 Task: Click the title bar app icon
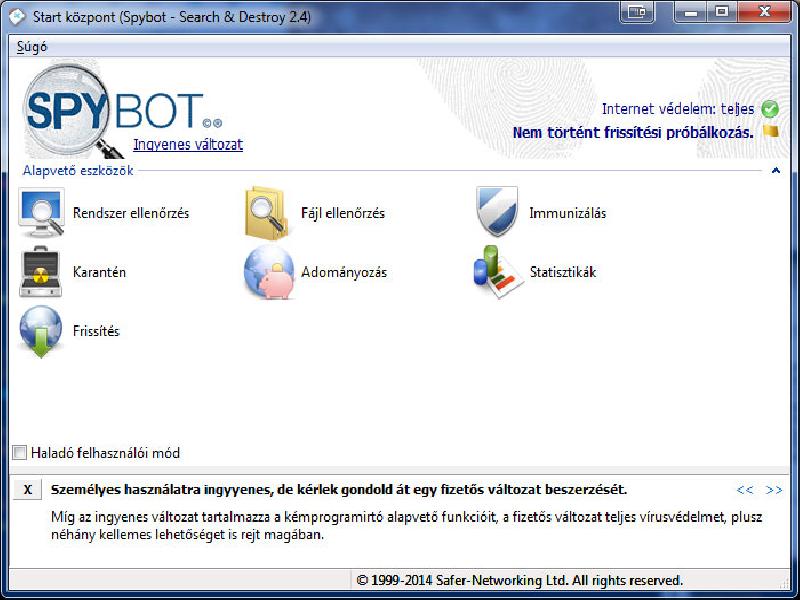click(x=17, y=16)
